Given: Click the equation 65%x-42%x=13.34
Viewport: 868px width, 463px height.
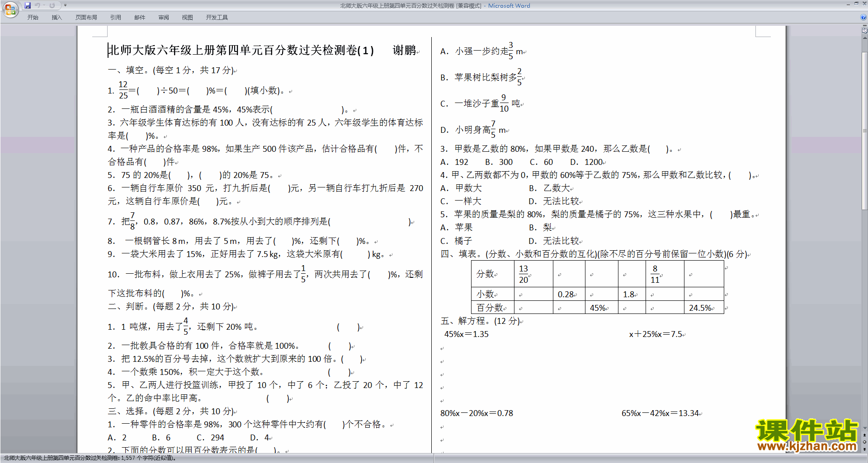Looking at the screenshot, I should [660, 414].
